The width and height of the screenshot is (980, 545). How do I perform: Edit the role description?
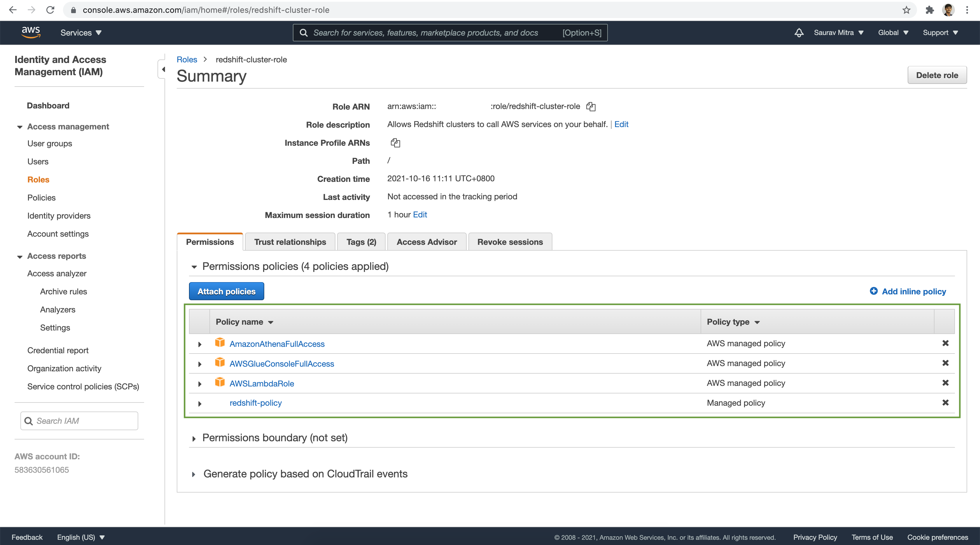(x=621, y=124)
